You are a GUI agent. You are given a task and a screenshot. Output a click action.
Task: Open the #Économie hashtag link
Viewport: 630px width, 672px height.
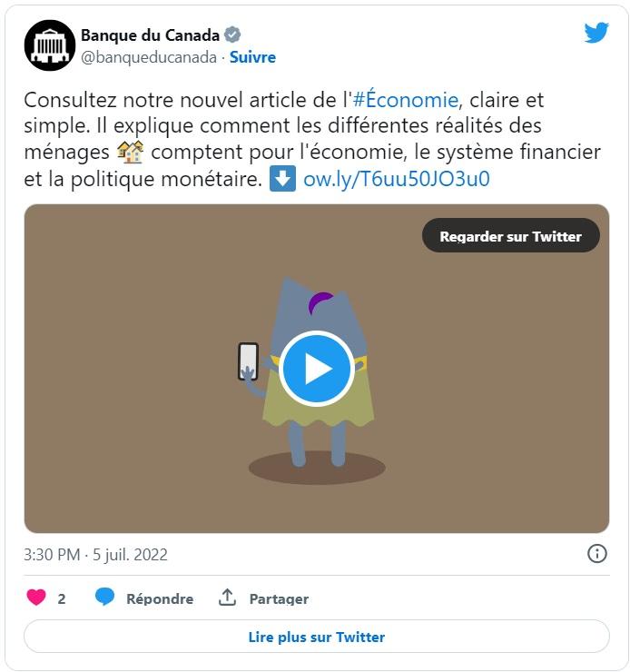tap(406, 100)
